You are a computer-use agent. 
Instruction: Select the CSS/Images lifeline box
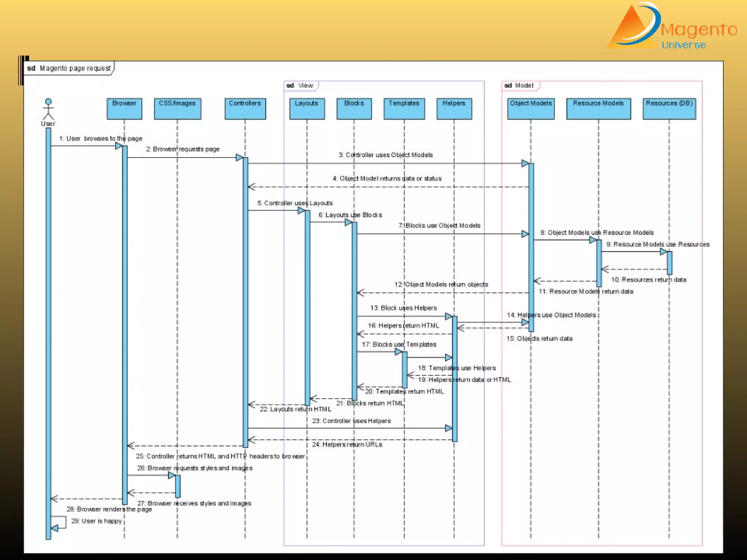point(177,108)
